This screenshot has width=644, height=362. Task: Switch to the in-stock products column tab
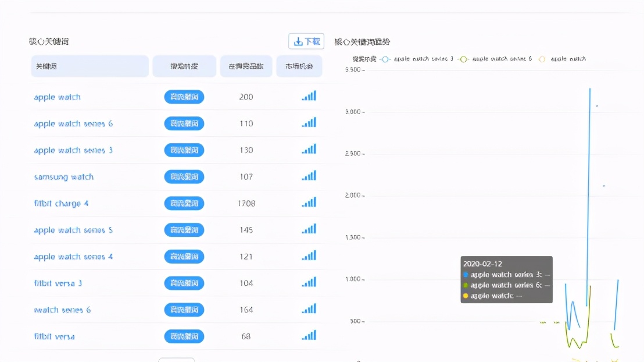pos(246,66)
